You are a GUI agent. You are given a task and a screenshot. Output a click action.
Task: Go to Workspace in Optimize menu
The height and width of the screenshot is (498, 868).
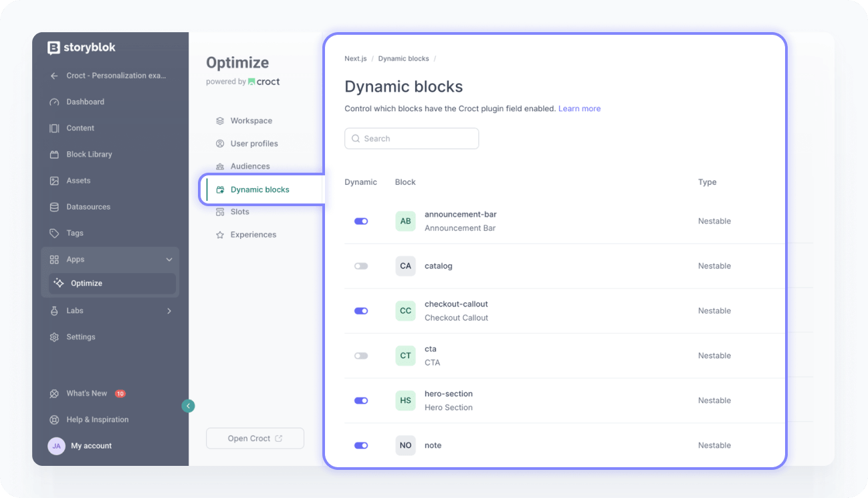tap(251, 121)
